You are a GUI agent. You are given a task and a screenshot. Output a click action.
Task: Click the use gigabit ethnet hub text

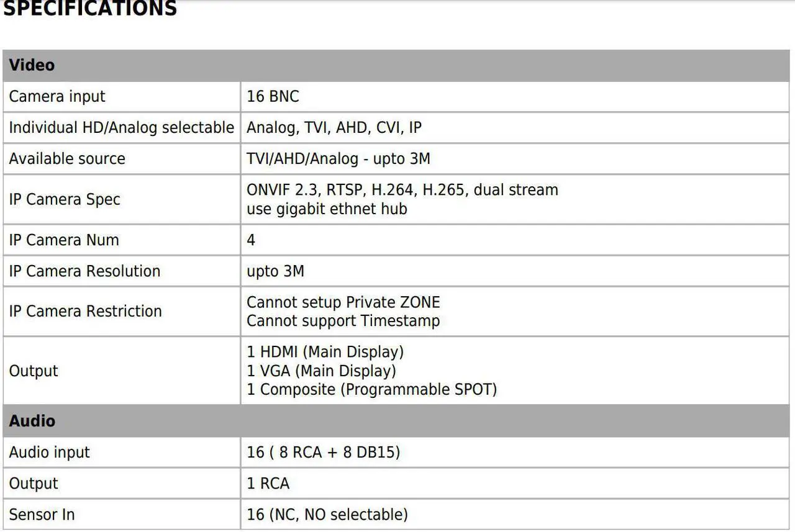click(x=327, y=209)
